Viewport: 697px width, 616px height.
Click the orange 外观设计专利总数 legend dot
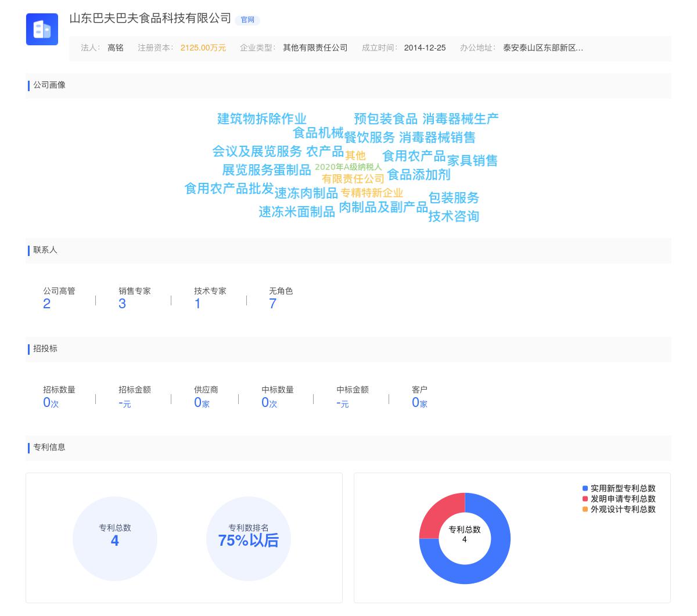click(585, 509)
